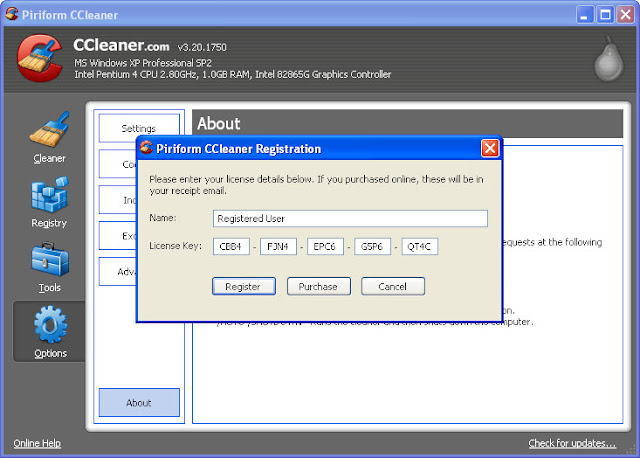This screenshot has height=458, width=640.
Task: Click license key field containing EPC6
Action: pyautogui.click(x=325, y=247)
